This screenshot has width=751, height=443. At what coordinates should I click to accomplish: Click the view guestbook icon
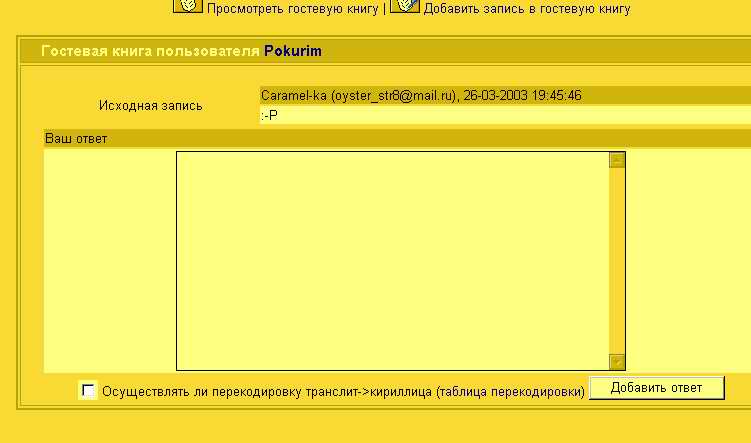[187, 6]
